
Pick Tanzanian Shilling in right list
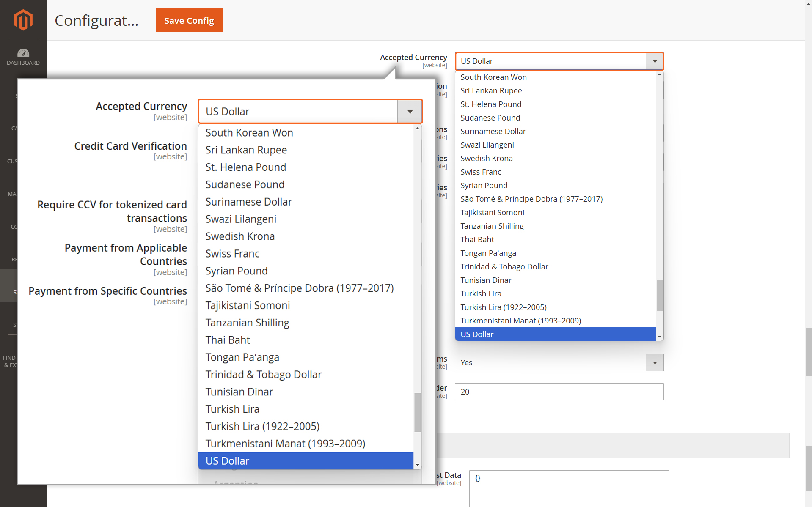pos(556,226)
